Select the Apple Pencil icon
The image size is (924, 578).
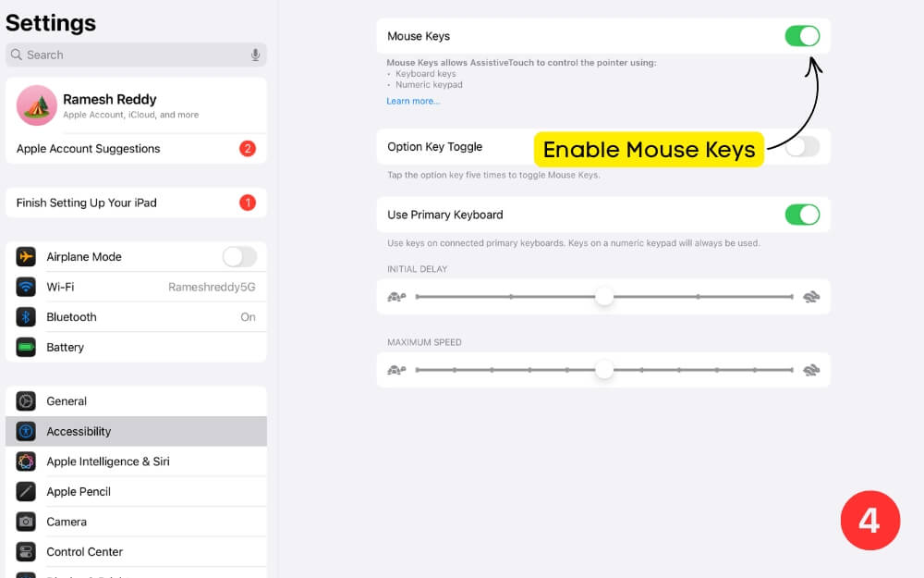[x=29, y=491]
